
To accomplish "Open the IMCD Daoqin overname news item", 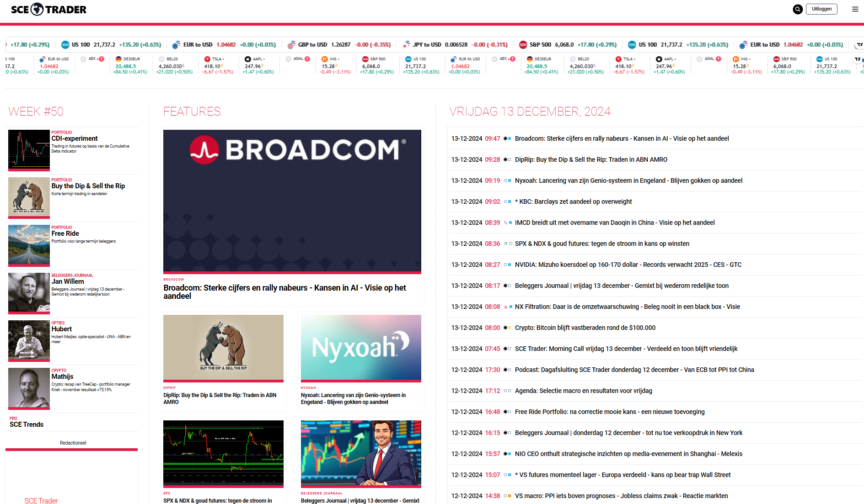I will [615, 223].
